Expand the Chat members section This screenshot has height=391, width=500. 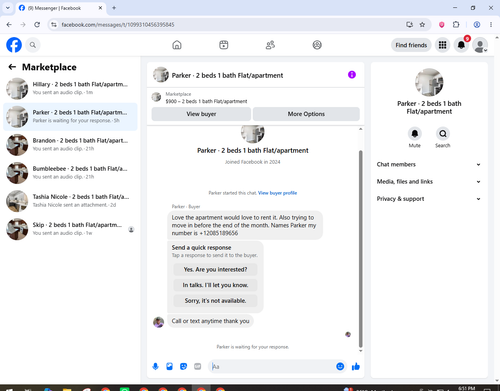pos(429,164)
